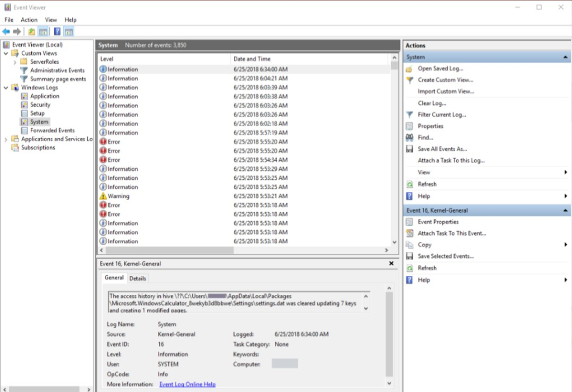Click Show/Hide Action Pane toolbar icon

69,32
